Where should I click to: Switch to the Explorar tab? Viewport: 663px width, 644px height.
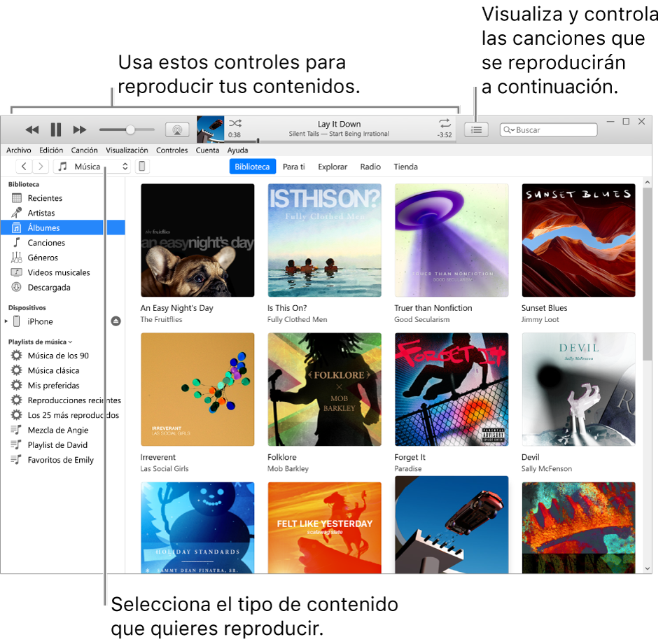click(x=333, y=167)
